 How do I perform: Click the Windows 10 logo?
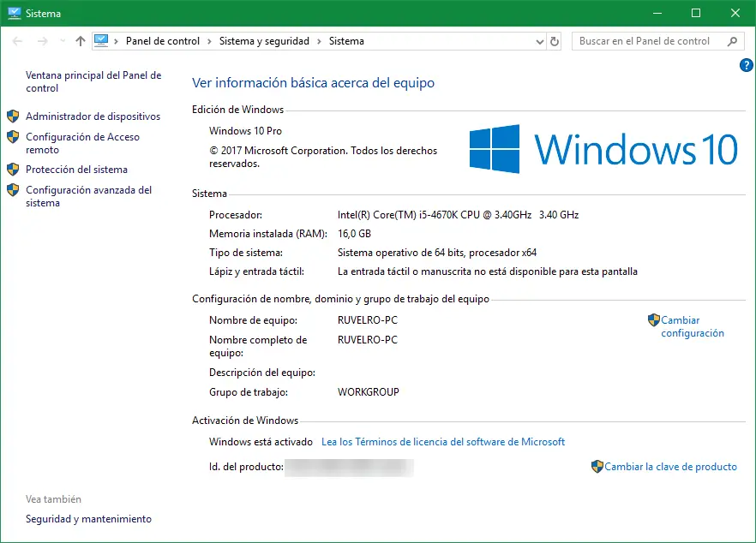[603, 149]
